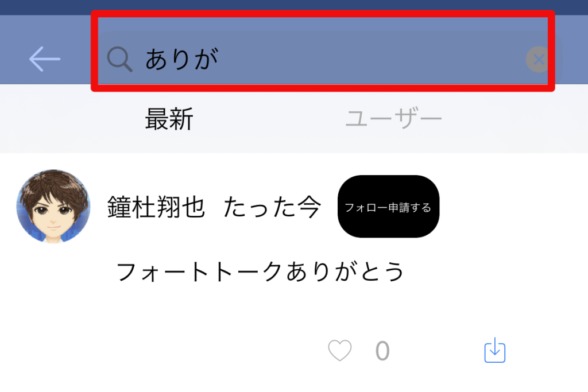The width and height of the screenshot is (588, 392).
Task: Tap the dark status bar at top
Action: (x=294, y=7)
